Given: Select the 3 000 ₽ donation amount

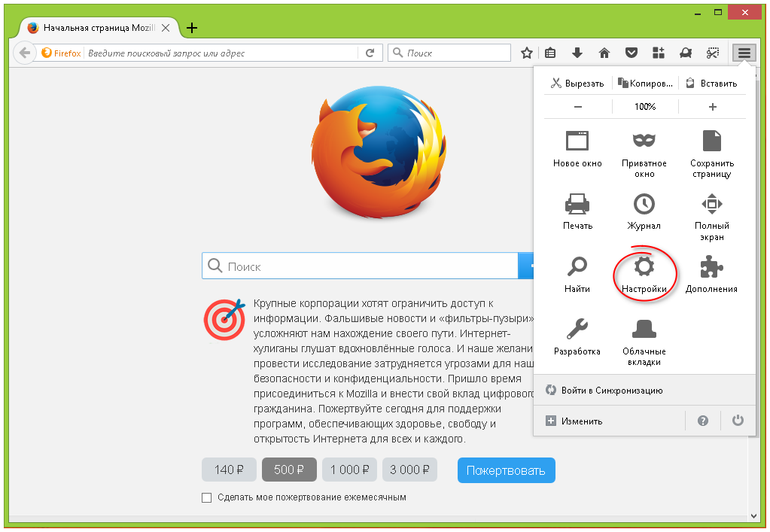Looking at the screenshot, I should 409,470.
